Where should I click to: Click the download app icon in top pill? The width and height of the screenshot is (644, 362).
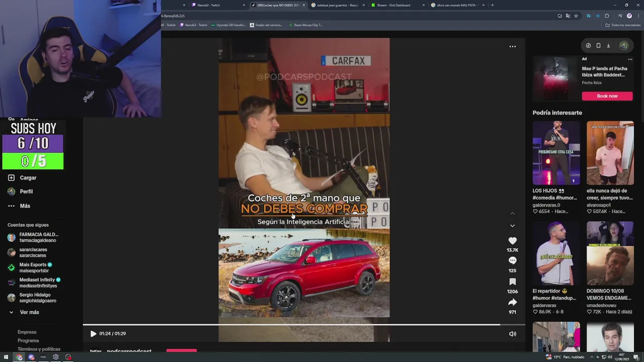click(x=608, y=46)
